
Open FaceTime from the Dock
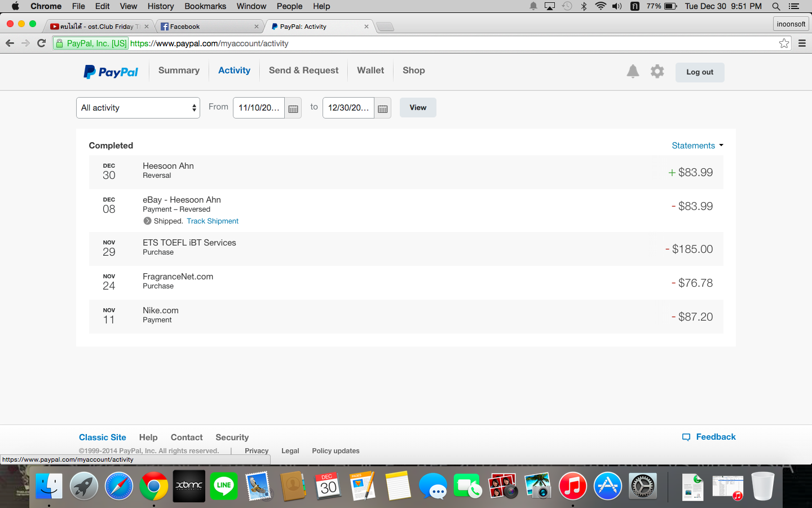[x=467, y=487]
